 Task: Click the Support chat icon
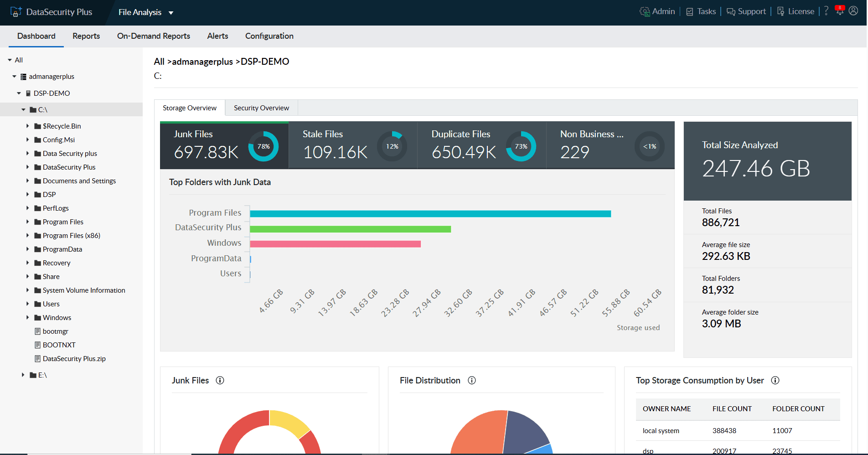coord(731,11)
